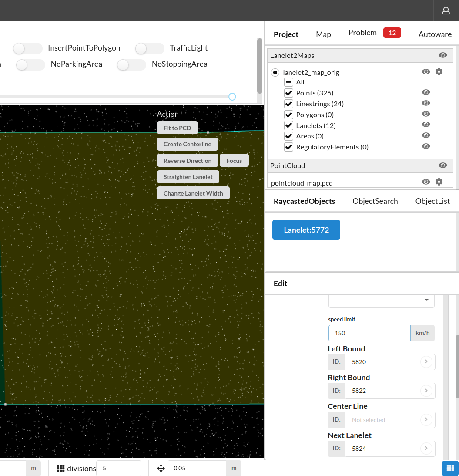Click the meter unit button next to 0.05
Screen dimensions: 459x476
click(234, 468)
